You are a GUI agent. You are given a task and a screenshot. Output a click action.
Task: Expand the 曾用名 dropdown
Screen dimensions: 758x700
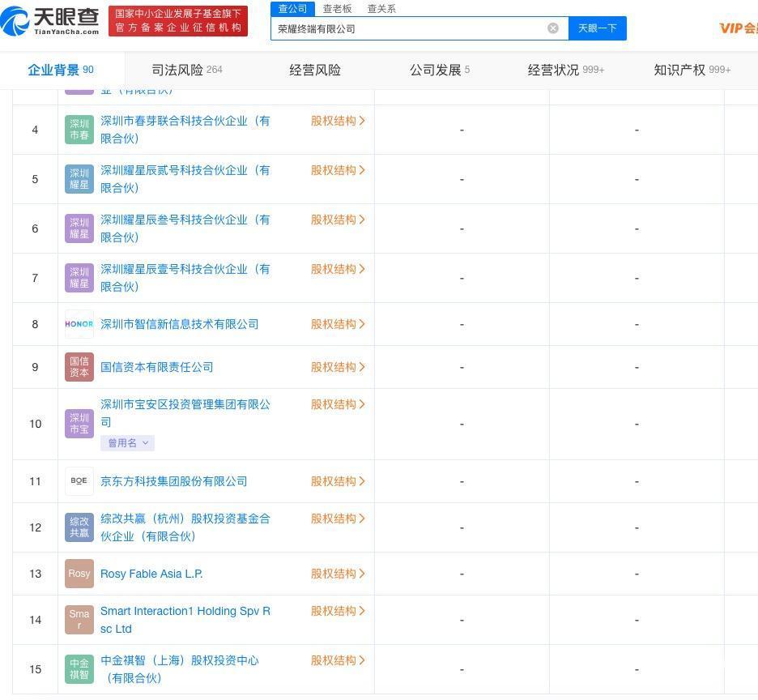[127, 443]
